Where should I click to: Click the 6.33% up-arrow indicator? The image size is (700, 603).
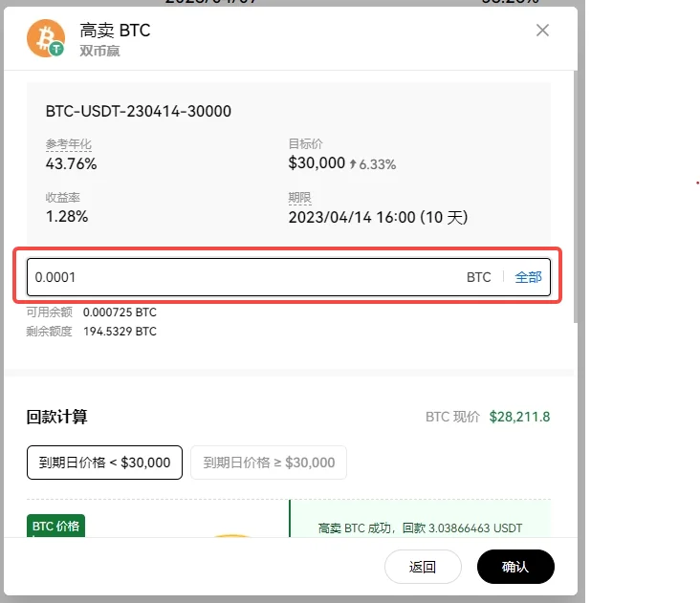click(372, 164)
